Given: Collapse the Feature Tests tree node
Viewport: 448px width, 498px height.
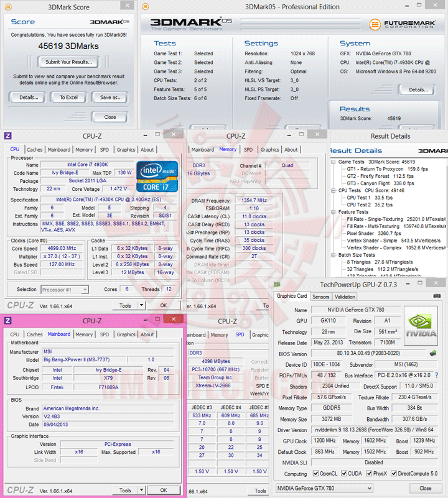Looking at the screenshot, I should [334, 212].
